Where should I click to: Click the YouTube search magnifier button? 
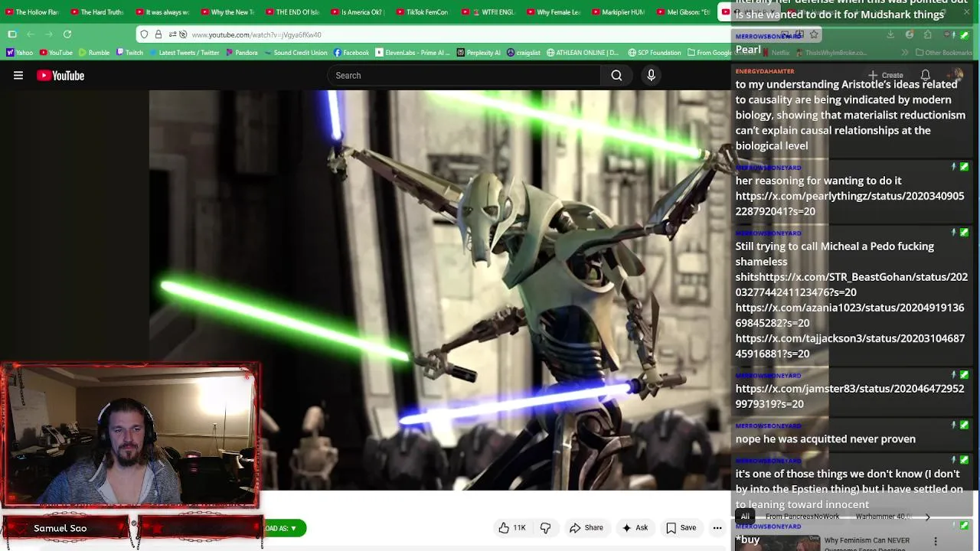click(x=616, y=76)
